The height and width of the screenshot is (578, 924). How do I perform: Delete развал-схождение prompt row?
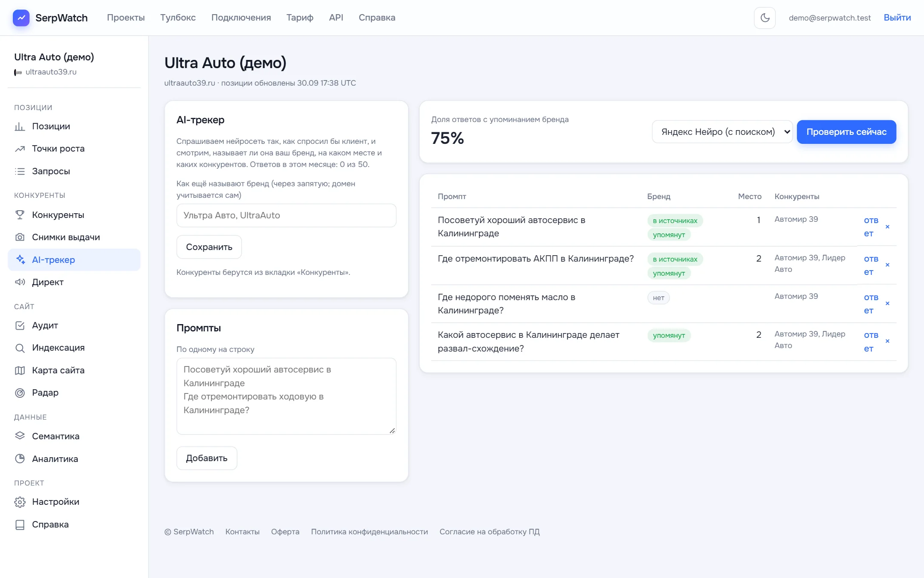click(888, 341)
